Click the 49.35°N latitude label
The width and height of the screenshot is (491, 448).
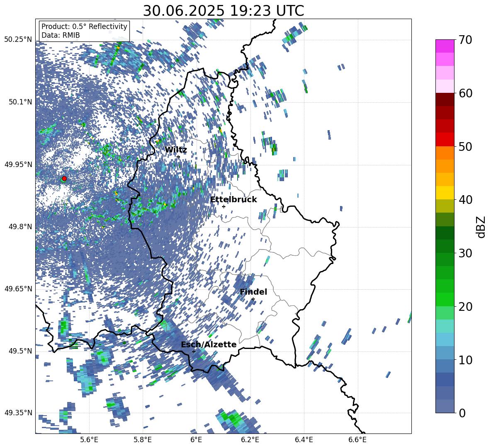[18, 413]
